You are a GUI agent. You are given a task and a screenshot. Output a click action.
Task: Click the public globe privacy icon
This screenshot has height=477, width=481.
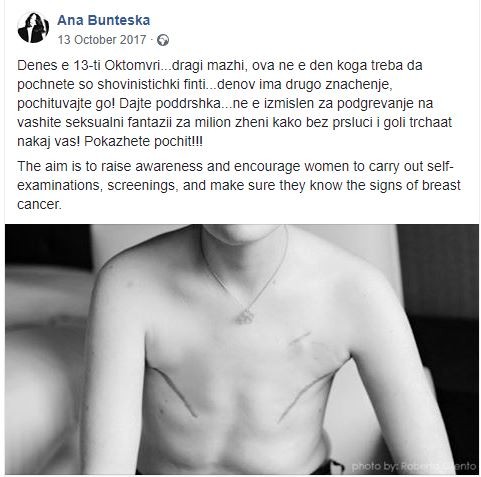tap(163, 40)
